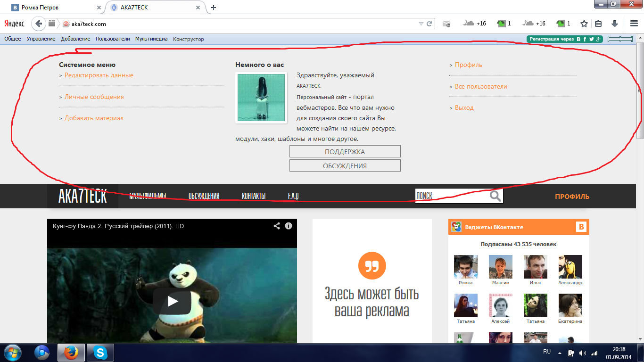Open Максим's avatar in the VK widget
This screenshot has width=644, height=362.
click(501, 267)
